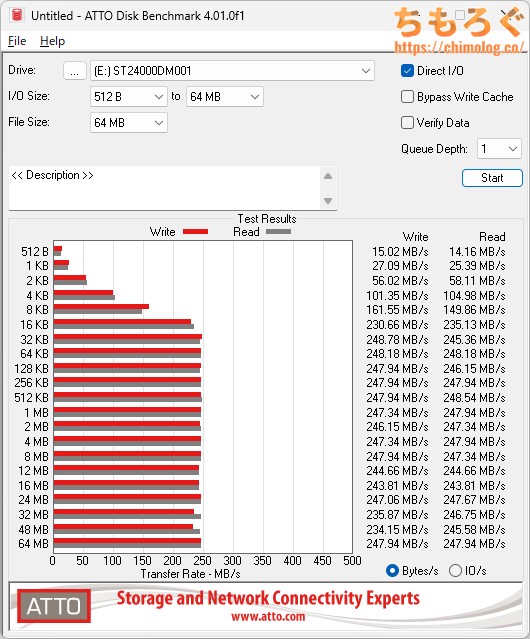530x639 pixels.
Task: Click the 248.54 MB/s read value
Action: [474, 397]
